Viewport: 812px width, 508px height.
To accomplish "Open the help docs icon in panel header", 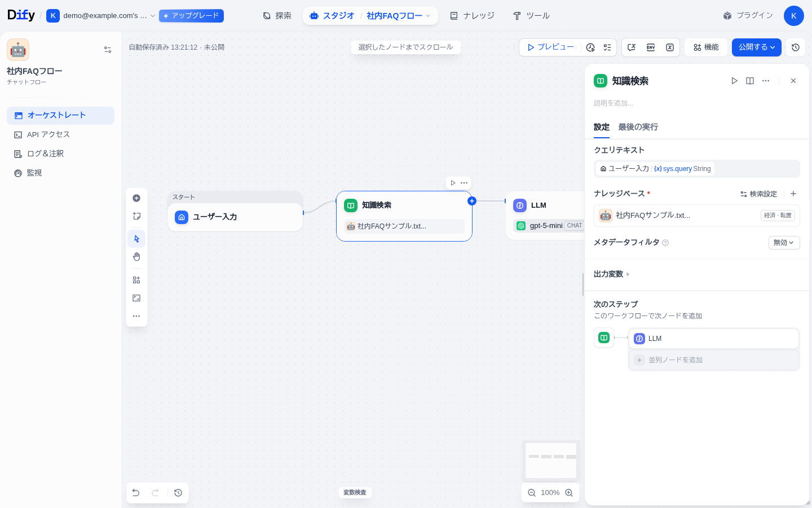I will coord(750,81).
